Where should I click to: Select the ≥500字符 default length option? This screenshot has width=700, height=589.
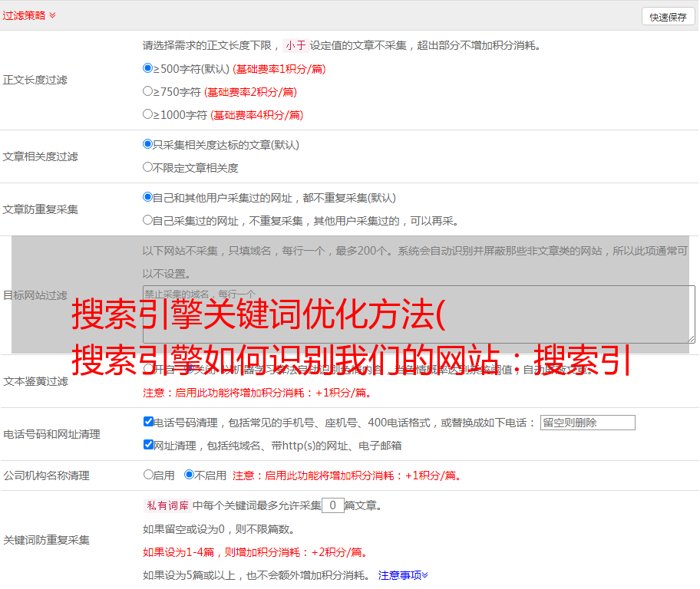click(x=148, y=68)
